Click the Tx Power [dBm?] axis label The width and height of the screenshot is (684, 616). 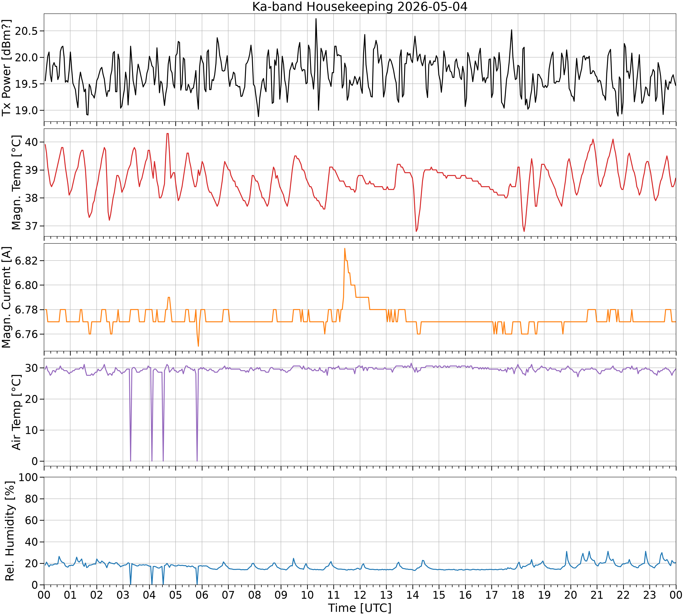pos(6,68)
